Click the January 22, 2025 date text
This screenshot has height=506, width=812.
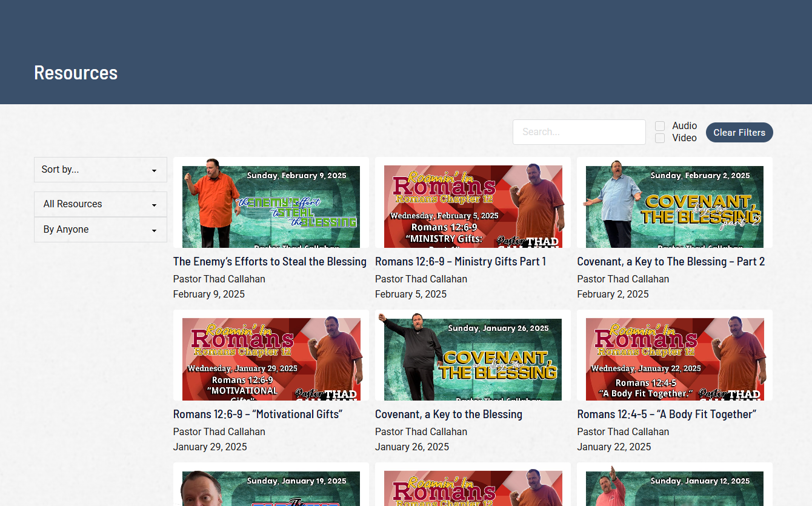point(614,447)
